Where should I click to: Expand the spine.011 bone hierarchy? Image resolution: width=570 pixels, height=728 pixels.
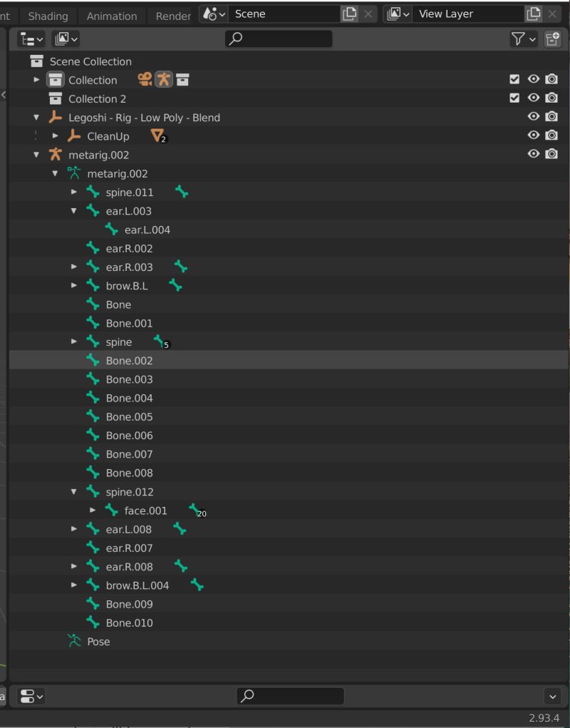point(74,192)
